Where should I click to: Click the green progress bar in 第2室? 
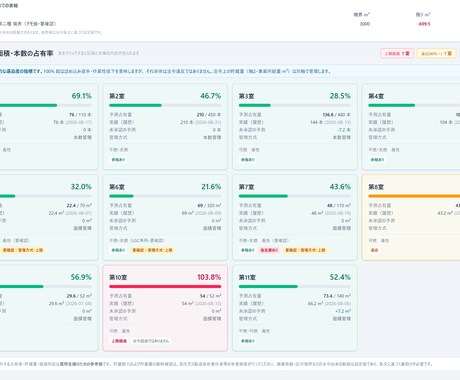pyautogui.click(x=165, y=105)
